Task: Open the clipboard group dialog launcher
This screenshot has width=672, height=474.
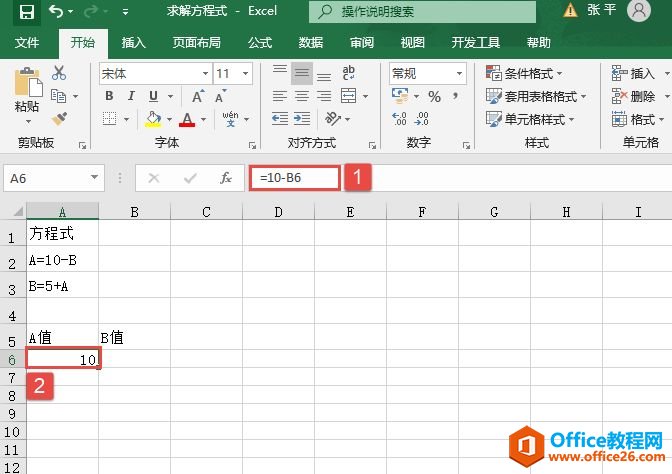Action: (82, 146)
